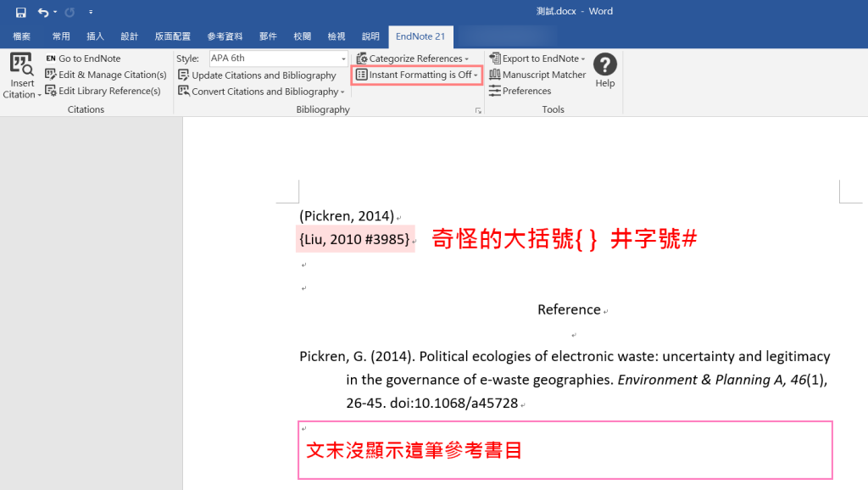
Task: Click the Go to EndNote icon
Action: 51,58
